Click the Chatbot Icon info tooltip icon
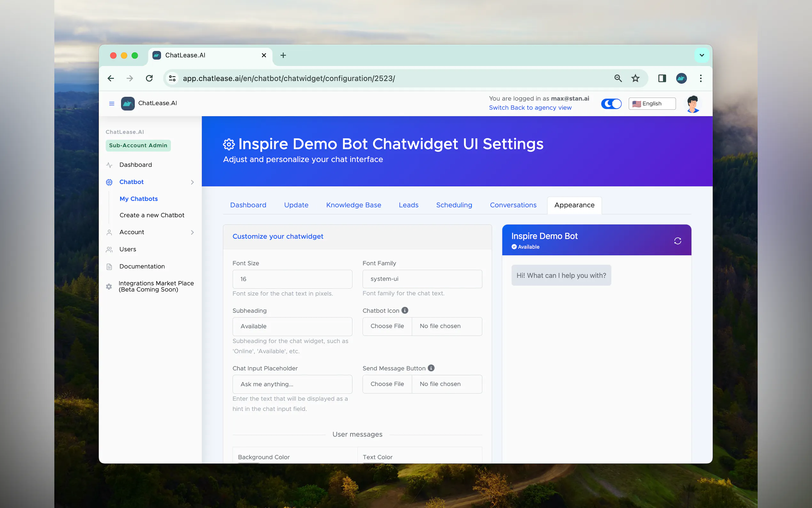This screenshot has width=812, height=508. pyautogui.click(x=405, y=310)
